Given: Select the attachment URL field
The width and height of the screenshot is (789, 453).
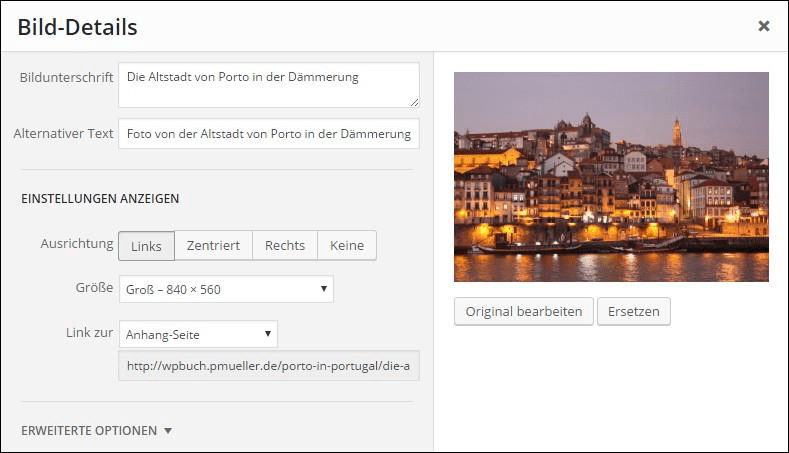Looking at the screenshot, I should [x=268, y=366].
